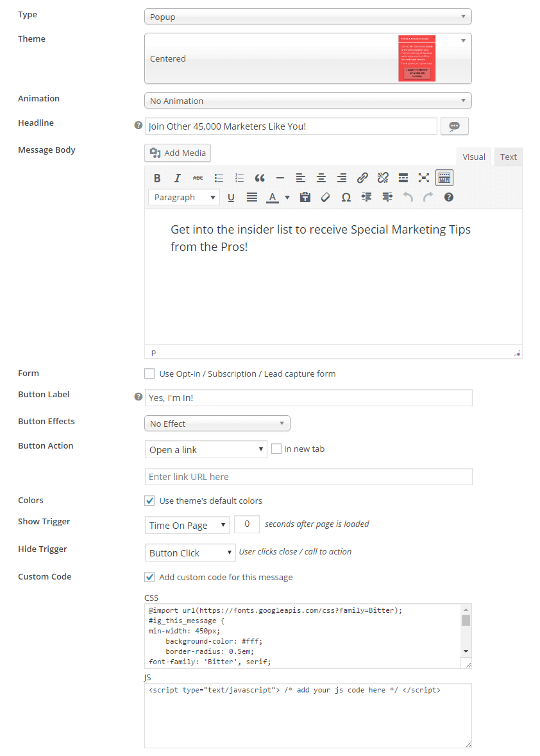Uncheck 'Use theme's default colors'
Image resolution: width=540 pixels, height=756 pixels.
coord(150,501)
